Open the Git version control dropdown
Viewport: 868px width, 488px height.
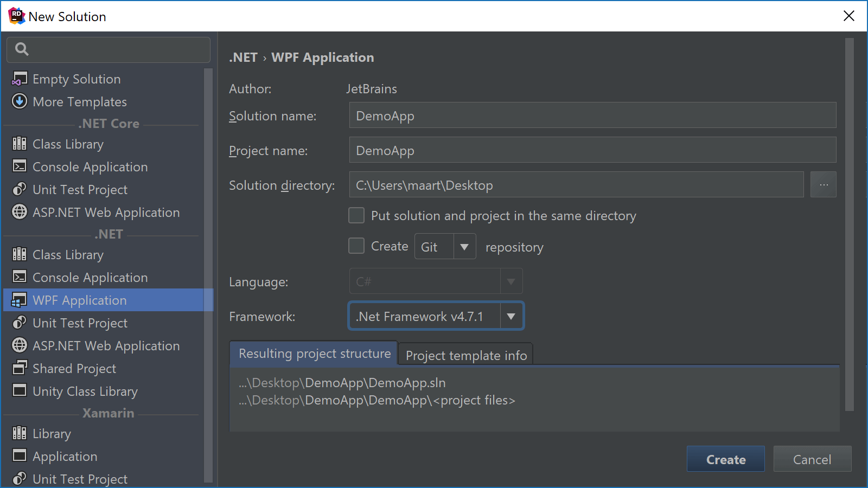[464, 246]
